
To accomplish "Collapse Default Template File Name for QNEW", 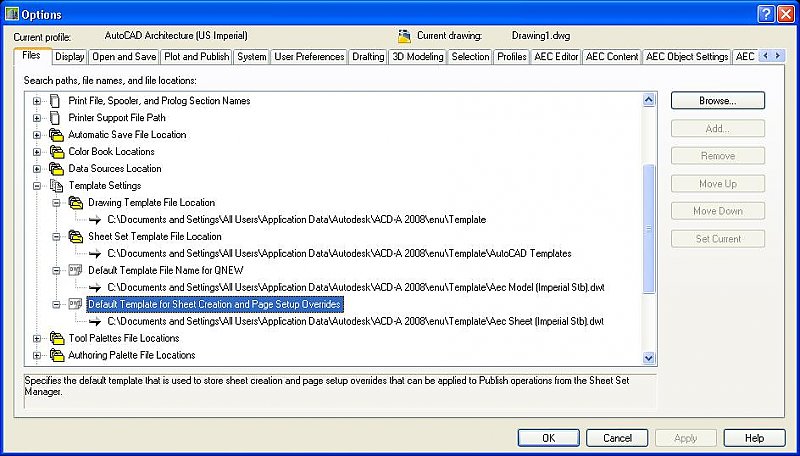I will [x=56, y=271].
